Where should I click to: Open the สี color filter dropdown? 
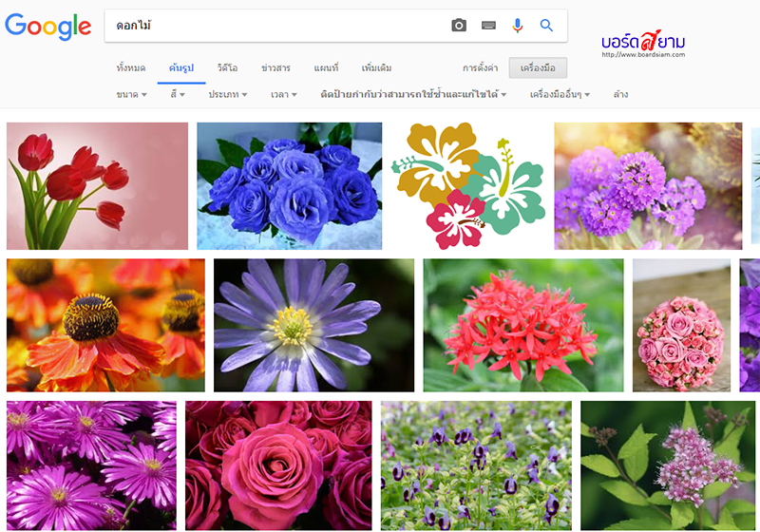(x=178, y=95)
